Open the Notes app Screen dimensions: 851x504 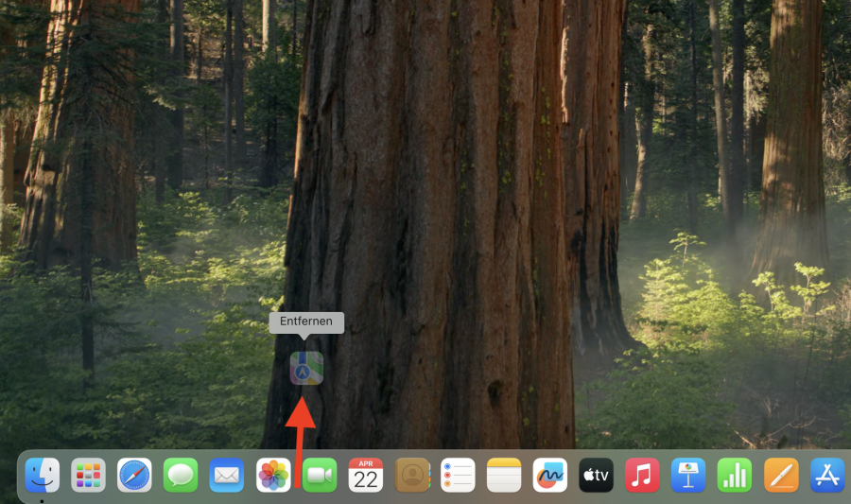(x=504, y=475)
